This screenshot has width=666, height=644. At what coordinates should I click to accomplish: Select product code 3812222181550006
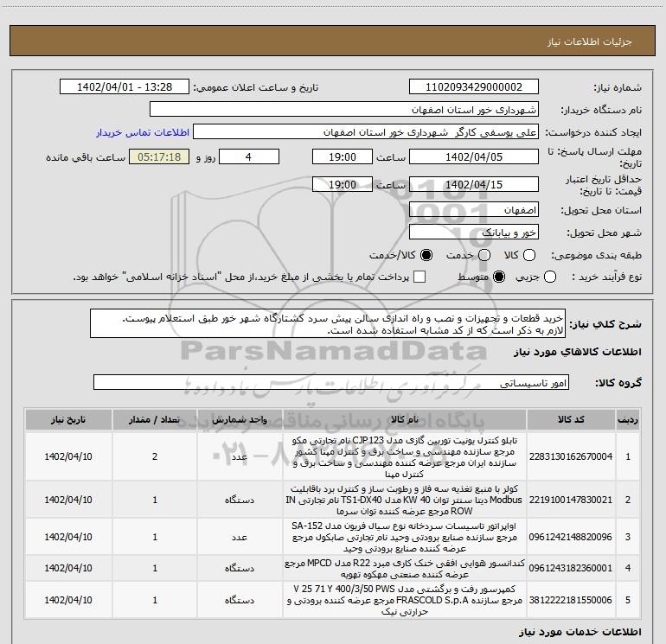[571, 600]
